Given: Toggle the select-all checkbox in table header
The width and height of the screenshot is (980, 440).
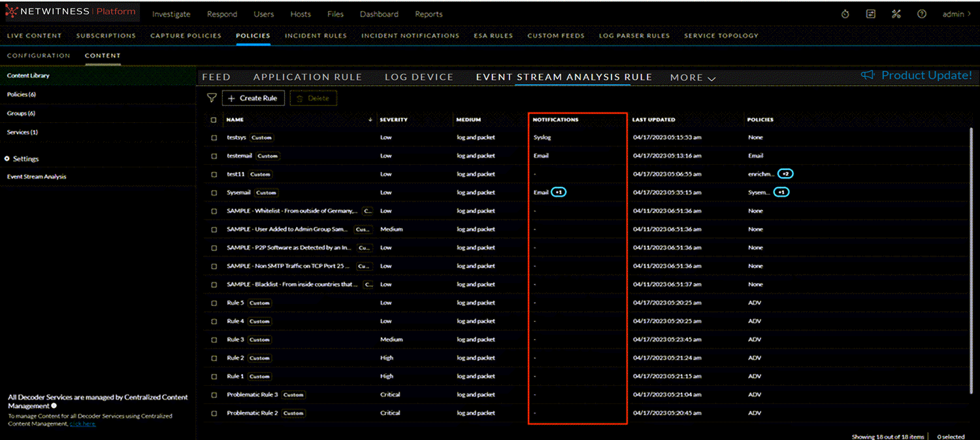Looking at the screenshot, I should 214,120.
